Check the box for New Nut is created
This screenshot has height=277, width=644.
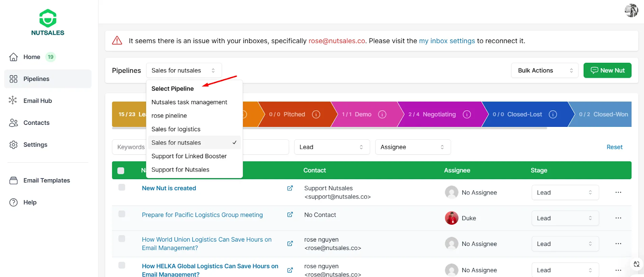pos(122,188)
